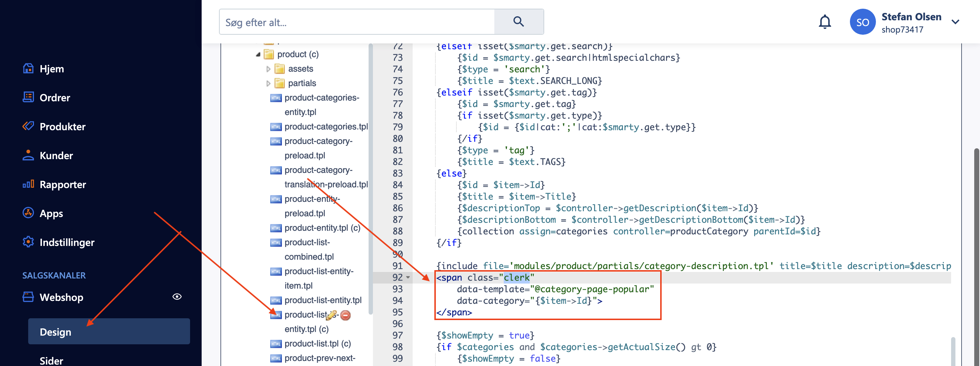The image size is (980, 366).
Task: Collapse the product (c) folder
Action: [x=258, y=55]
